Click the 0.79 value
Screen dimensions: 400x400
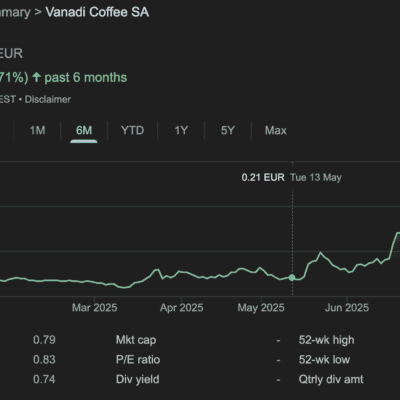click(x=44, y=340)
